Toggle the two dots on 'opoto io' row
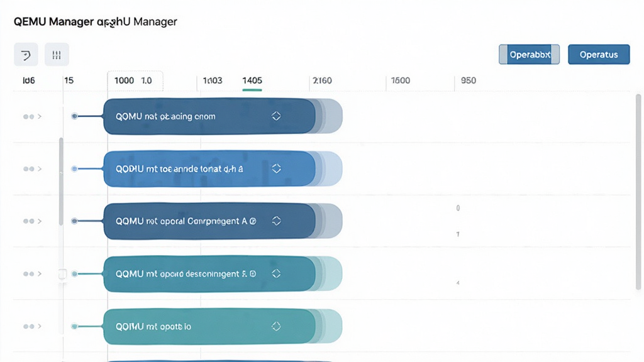The width and height of the screenshot is (644, 362). 29,326
